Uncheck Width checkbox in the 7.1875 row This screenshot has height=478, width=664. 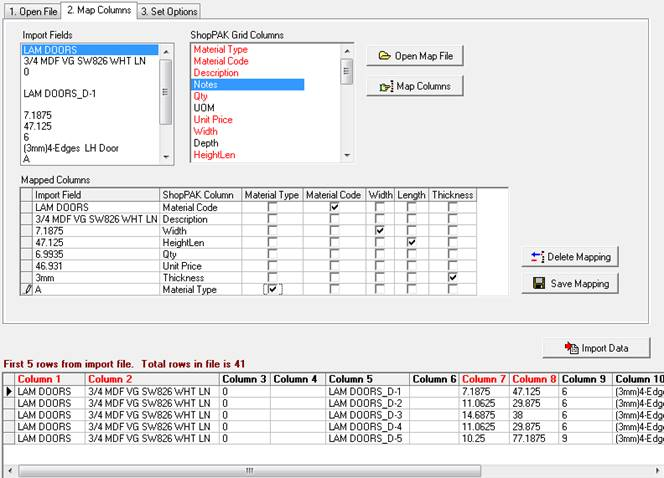[379, 230]
